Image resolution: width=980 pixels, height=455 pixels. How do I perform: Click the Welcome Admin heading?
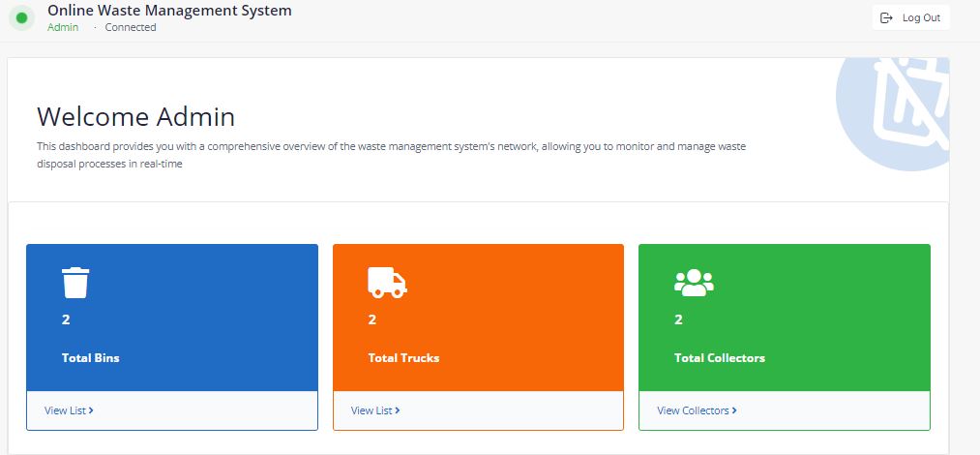click(136, 117)
